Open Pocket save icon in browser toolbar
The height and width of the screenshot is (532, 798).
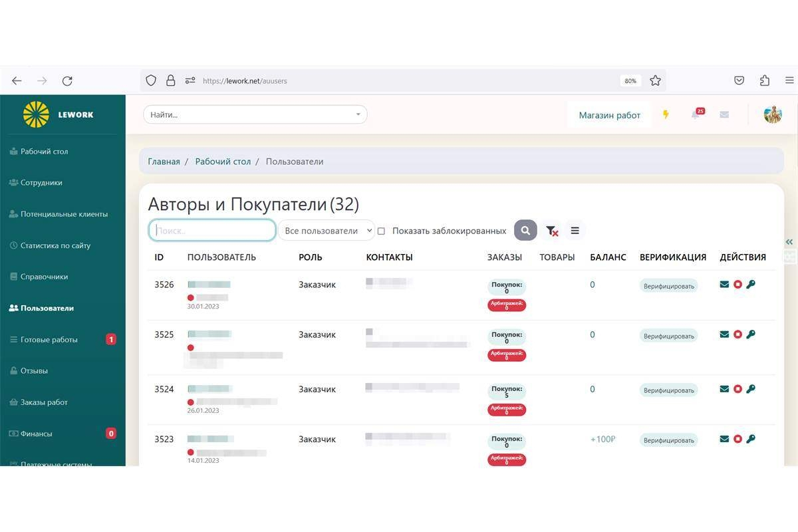739,80
